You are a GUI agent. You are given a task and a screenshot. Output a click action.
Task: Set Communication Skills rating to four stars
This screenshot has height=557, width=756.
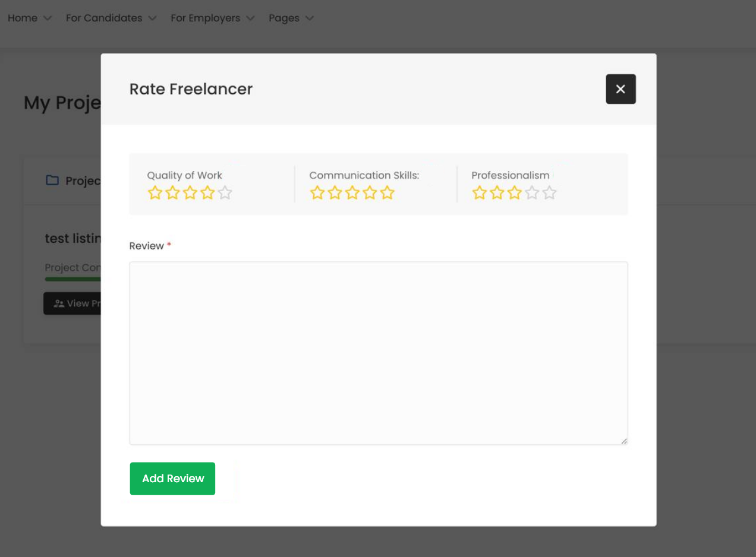370,193
